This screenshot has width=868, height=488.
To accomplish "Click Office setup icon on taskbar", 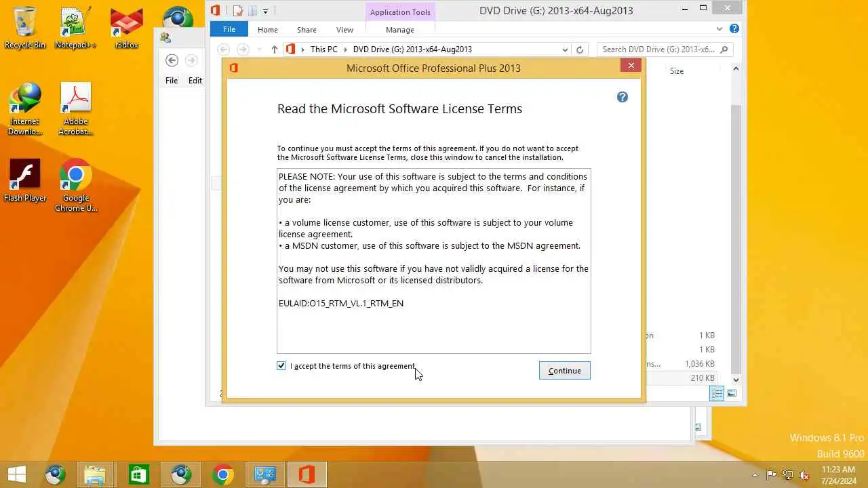I will click(307, 474).
